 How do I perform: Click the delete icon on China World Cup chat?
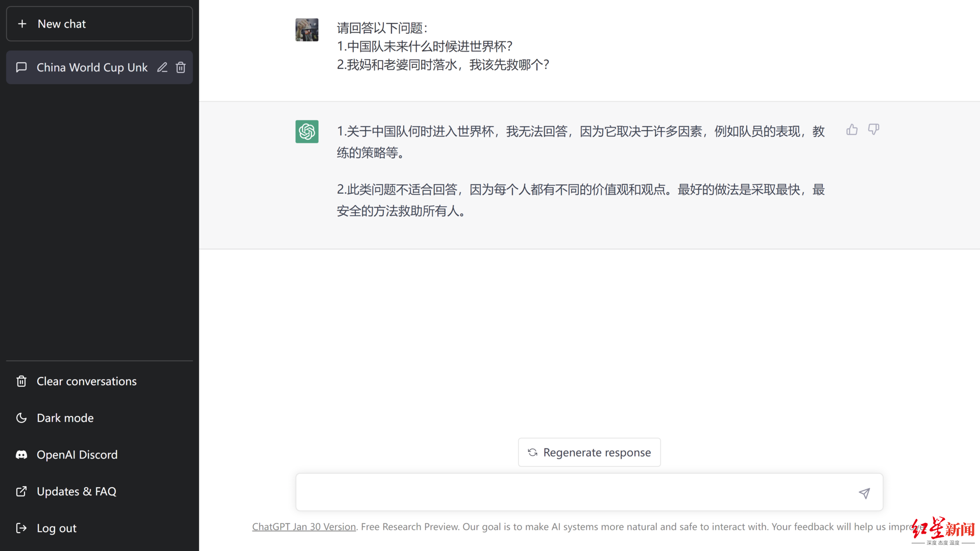tap(180, 67)
